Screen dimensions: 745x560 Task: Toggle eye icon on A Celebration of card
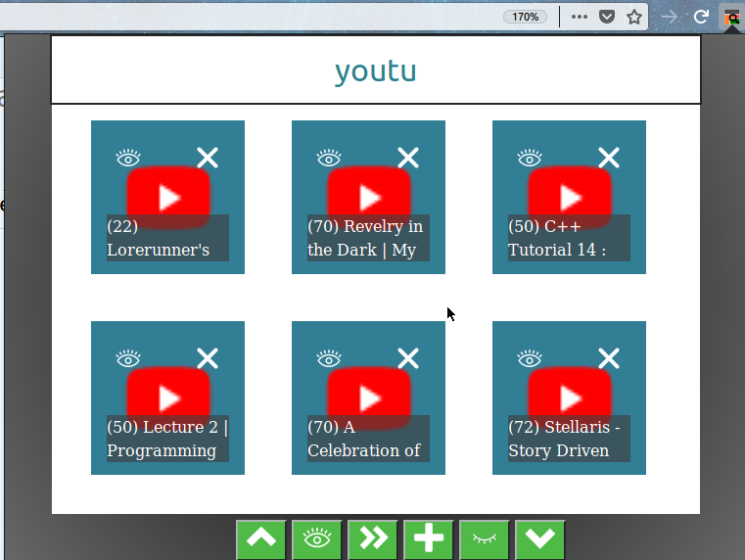pyautogui.click(x=329, y=358)
